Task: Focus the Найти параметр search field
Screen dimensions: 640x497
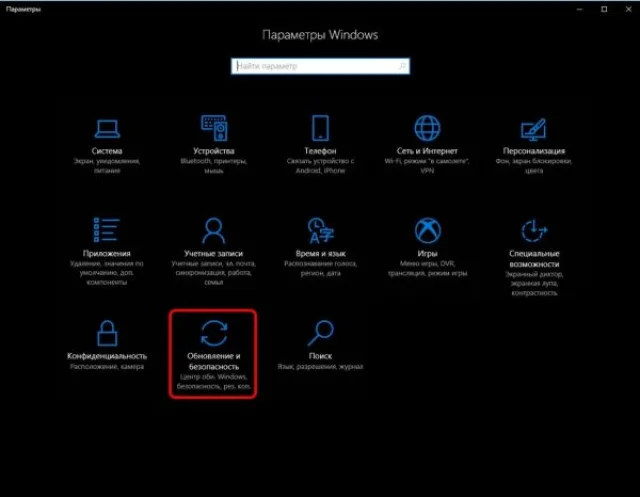Action: 320,66
